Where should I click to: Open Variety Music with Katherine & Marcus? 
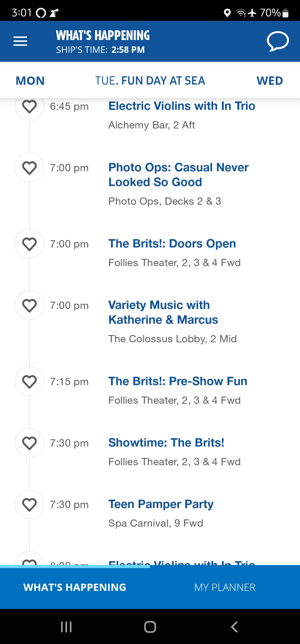tap(163, 313)
